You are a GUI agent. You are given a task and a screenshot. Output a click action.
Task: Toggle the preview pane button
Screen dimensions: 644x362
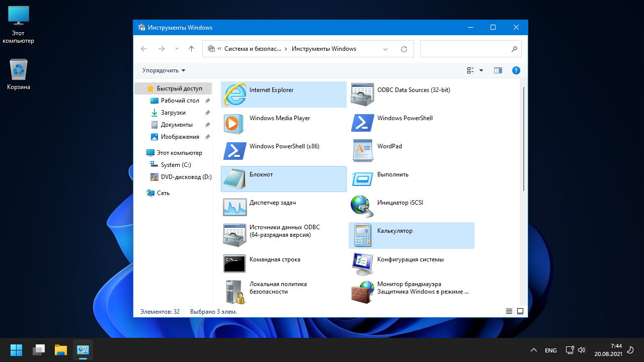pos(498,70)
